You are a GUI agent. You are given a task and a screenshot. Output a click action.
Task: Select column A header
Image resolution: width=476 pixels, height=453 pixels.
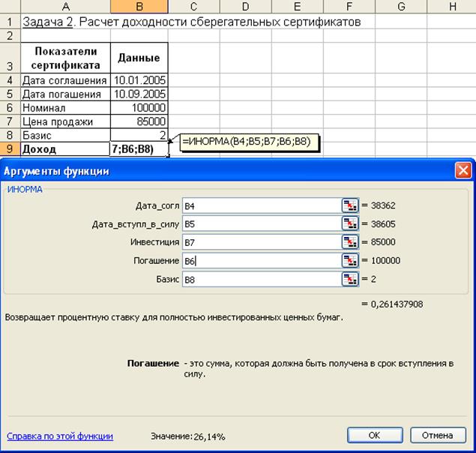65,7
